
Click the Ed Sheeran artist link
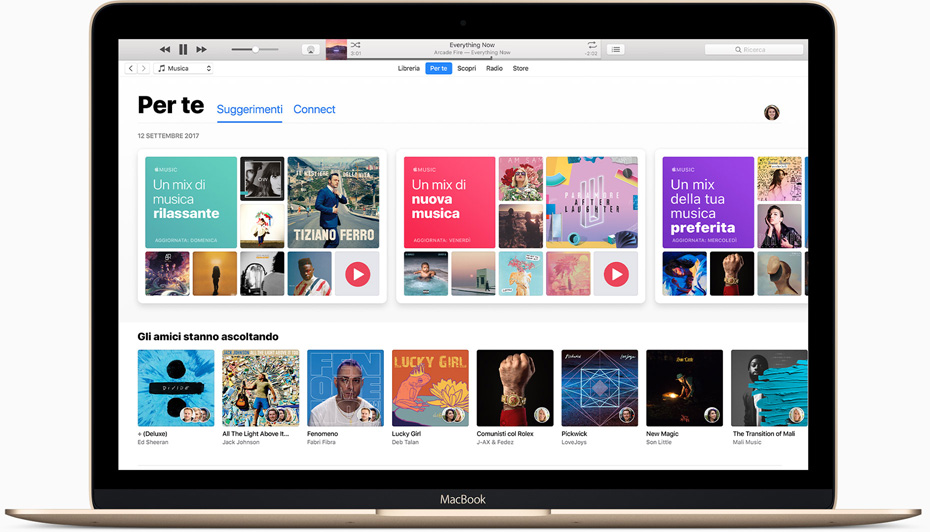[x=153, y=442]
